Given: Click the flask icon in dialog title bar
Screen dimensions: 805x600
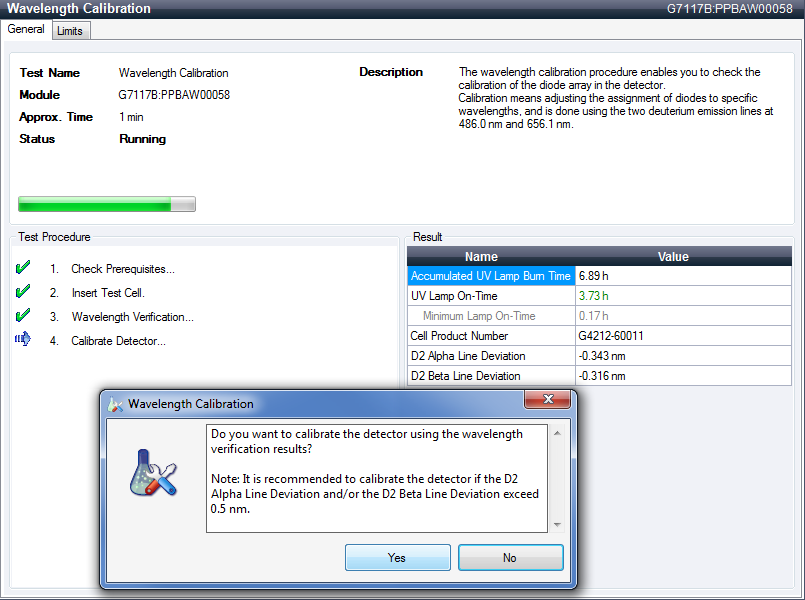Looking at the screenshot, I should (x=115, y=404).
